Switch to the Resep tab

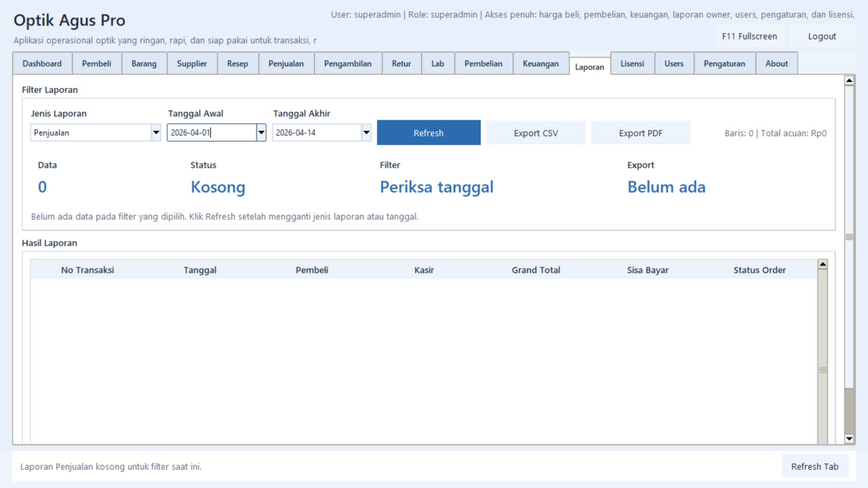(237, 63)
